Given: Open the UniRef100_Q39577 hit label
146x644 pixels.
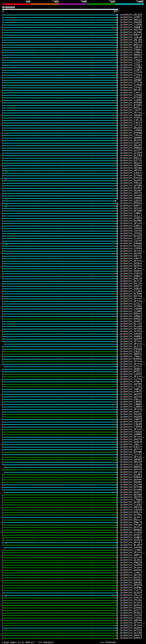Looking at the screenshot, I should 131,17.
